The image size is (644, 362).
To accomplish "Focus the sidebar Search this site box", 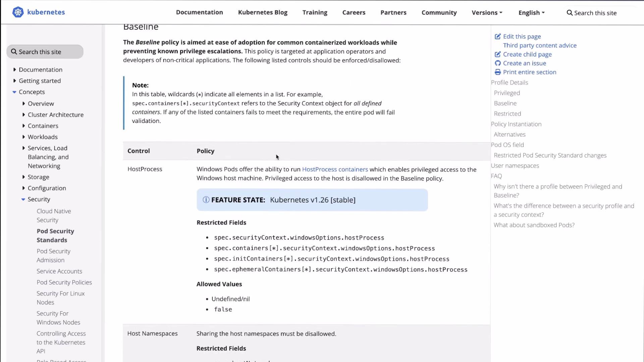I will click(45, 52).
